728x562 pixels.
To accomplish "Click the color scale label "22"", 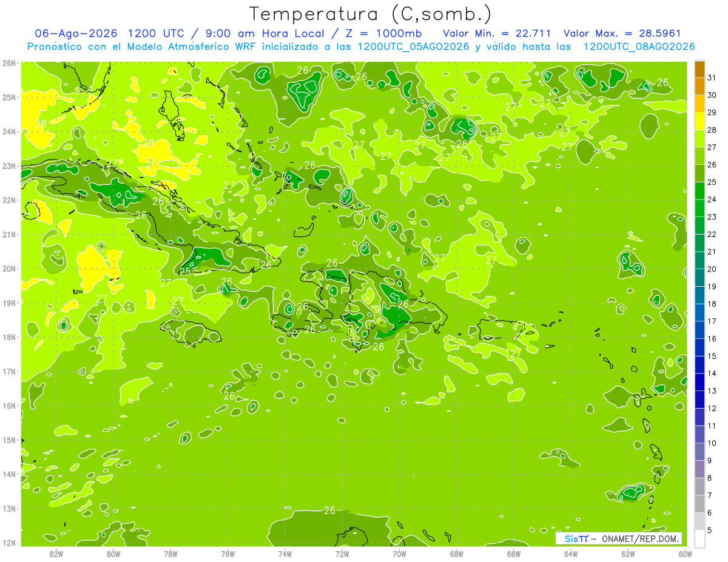I will coord(712,234).
